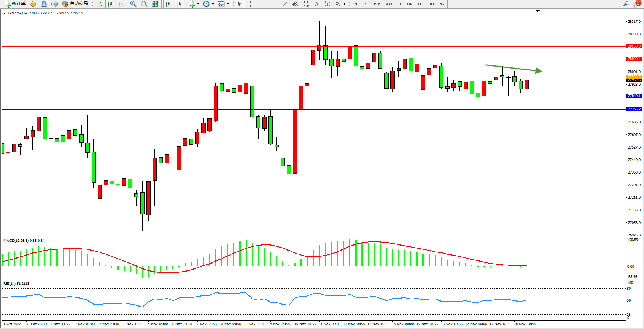Viewport: 644px width, 329px height.
Task: Click the New Order (新订单) button
Action: click(15, 4)
